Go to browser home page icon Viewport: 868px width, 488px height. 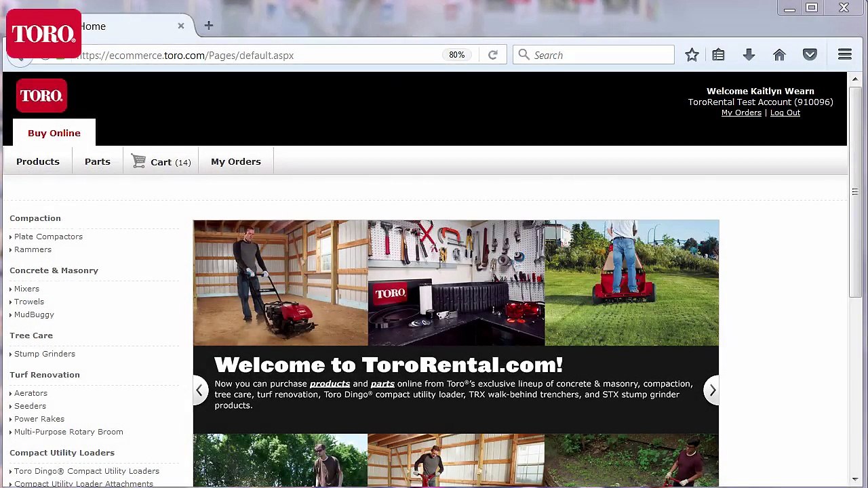(779, 55)
